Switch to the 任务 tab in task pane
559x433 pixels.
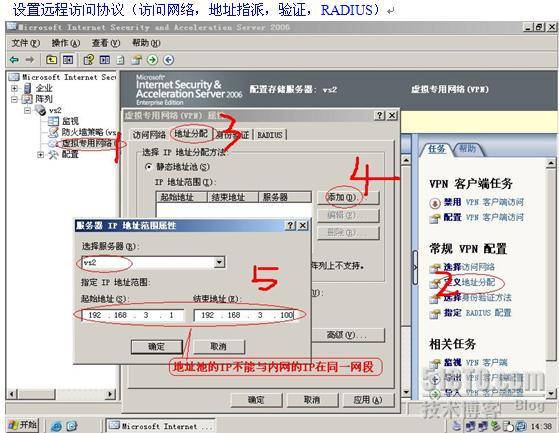[436, 149]
